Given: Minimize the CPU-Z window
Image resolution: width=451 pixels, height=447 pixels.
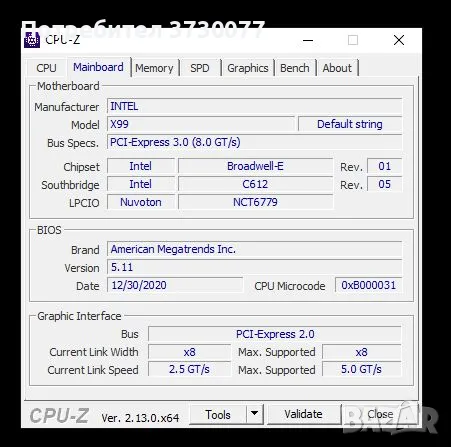Looking at the screenshot, I should pos(308,40).
